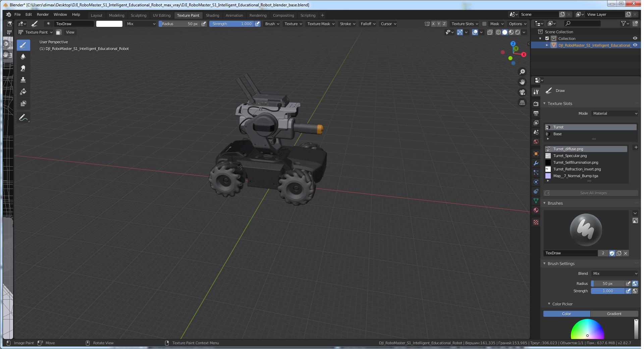Open header Texture Slots dropdown
Viewport: 644px width, 349px height.
tap(465, 24)
